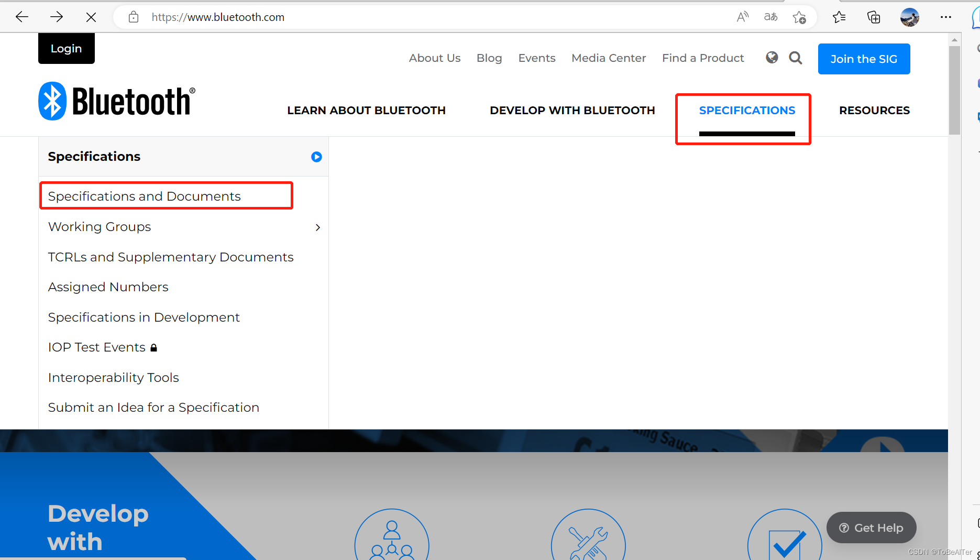Select the Specifications menu tab

point(747,111)
